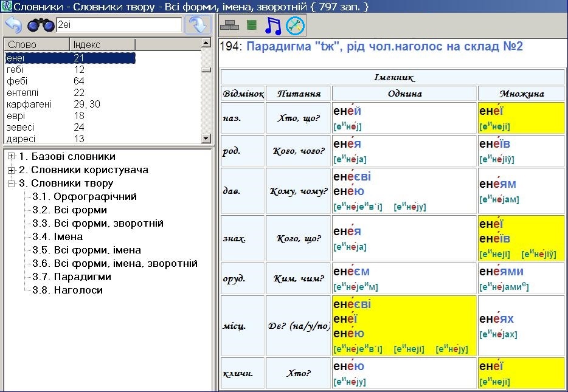The image size is (568, 392).
Task: Select '2. Словники користувача' tree item
Action: click(x=84, y=170)
